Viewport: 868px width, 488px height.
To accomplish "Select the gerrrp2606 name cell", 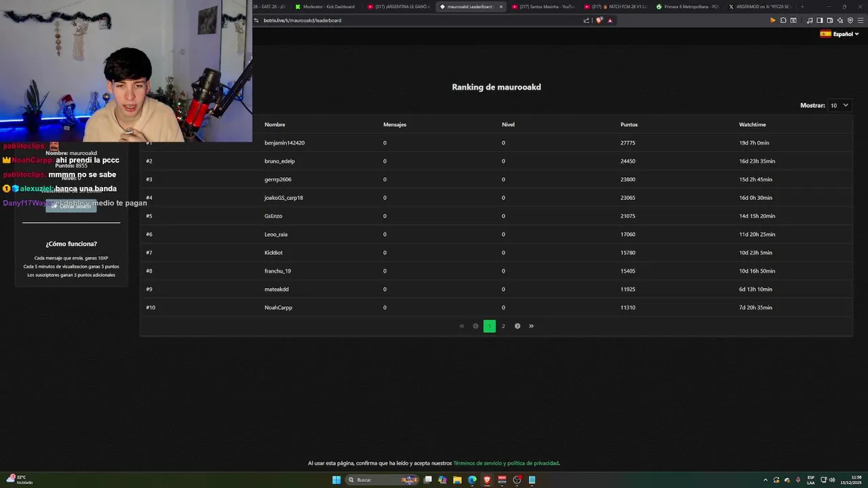I will (x=278, y=180).
